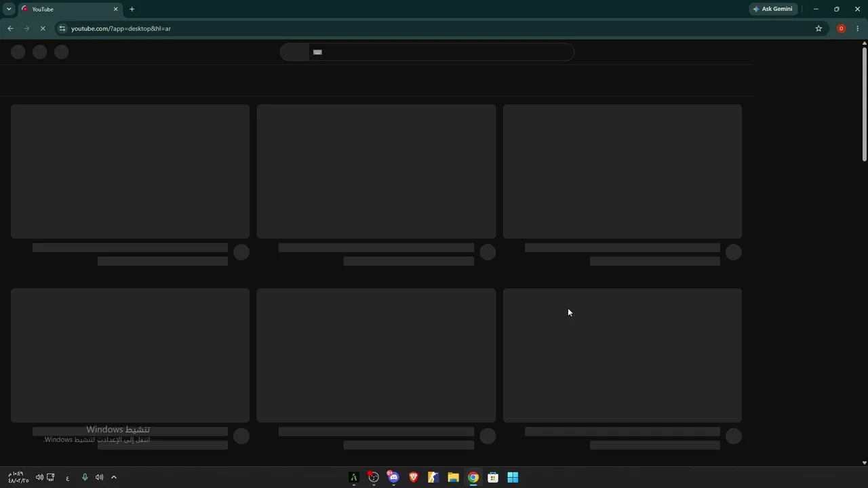This screenshot has width=868, height=488.
Task: Click the Ask Gemini button
Action: pyautogui.click(x=773, y=9)
